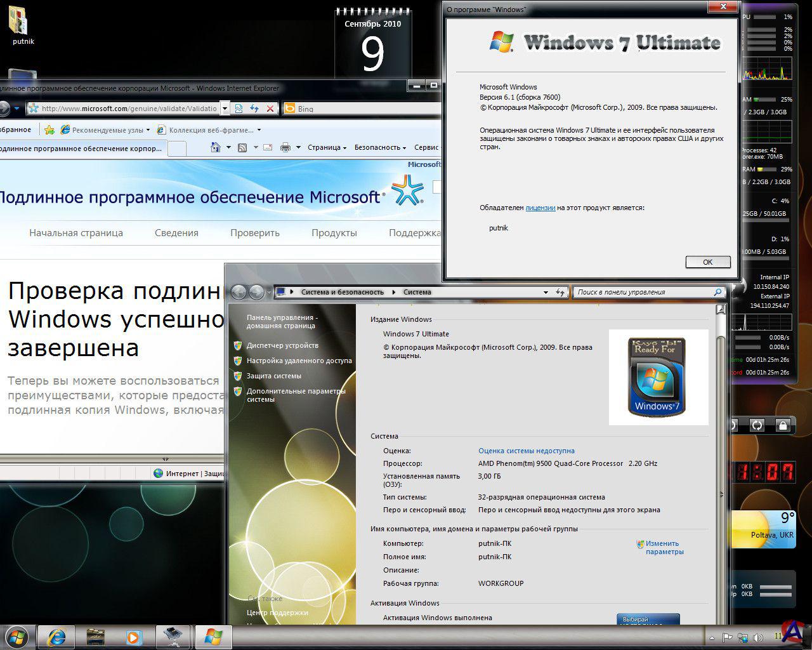
Task: Open Диспетчер устройств in left sidebar
Action: coord(282,345)
